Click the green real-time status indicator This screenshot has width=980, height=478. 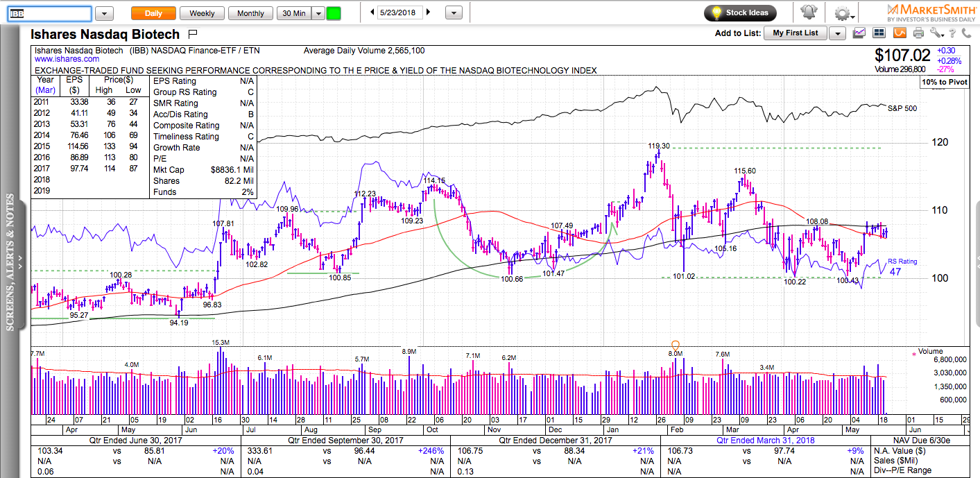click(x=334, y=13)
